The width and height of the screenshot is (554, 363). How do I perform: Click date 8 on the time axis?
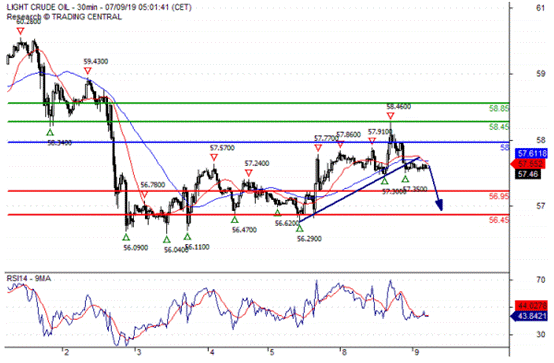tap(342, 352)
